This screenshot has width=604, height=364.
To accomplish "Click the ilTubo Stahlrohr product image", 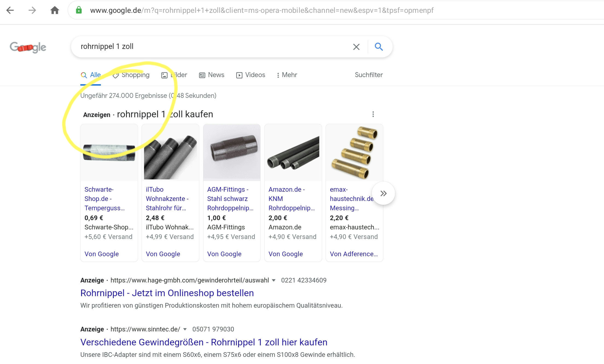I will coord(170,153).
